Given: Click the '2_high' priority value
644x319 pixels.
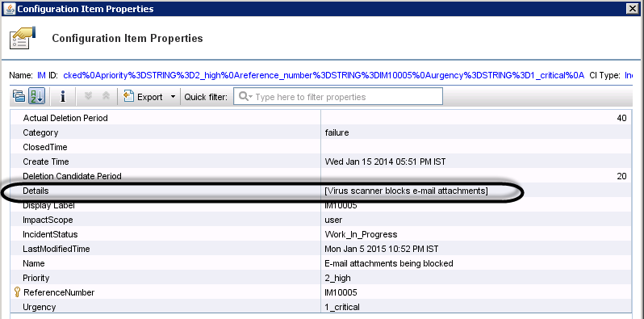Looking at the screenshot, I should point(337,279).
